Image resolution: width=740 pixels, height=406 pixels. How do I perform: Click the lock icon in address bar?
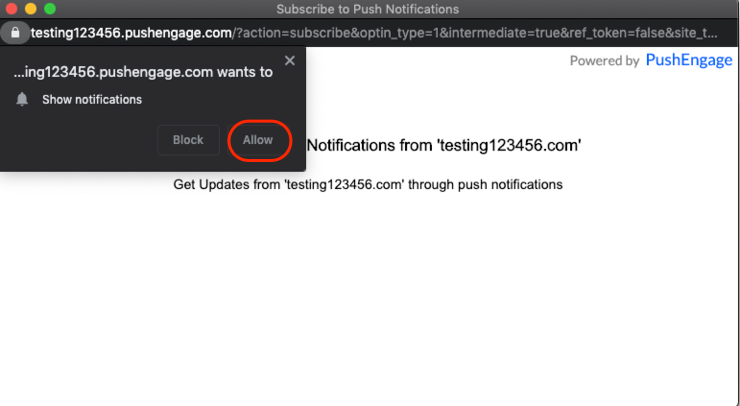click(x=15, y=33)
